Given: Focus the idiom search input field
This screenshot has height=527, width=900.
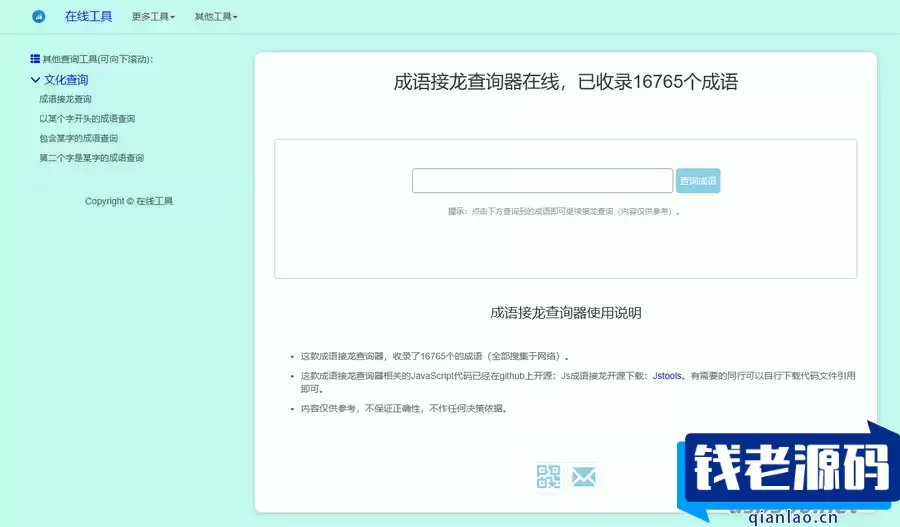Looking at the screenshot, I should point(542,181).
